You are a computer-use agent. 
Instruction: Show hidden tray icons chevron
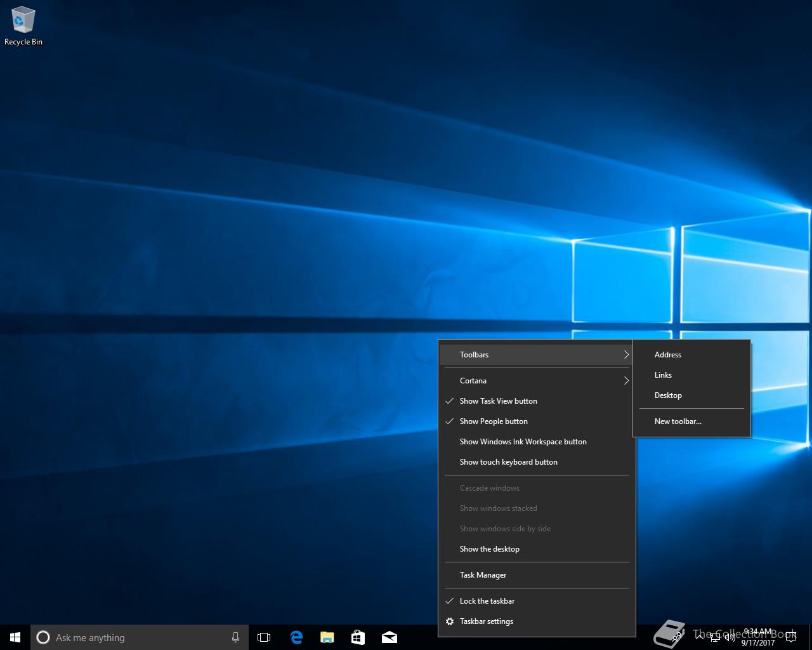(x=700, y=637)
